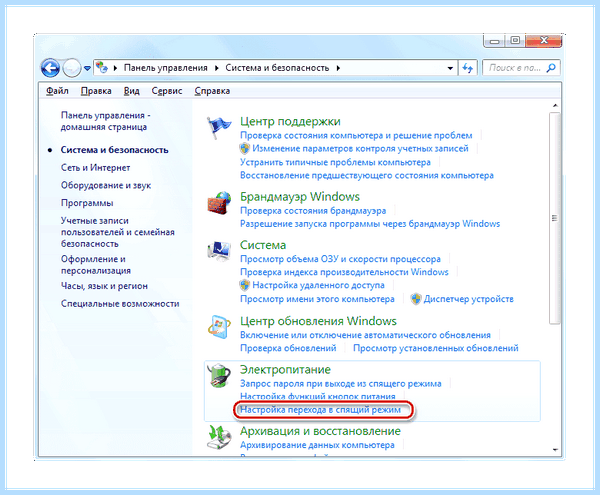Open the recent pages dropdown arrow
This screenshot has width=600, height=495.
click(x=87, y=68)
